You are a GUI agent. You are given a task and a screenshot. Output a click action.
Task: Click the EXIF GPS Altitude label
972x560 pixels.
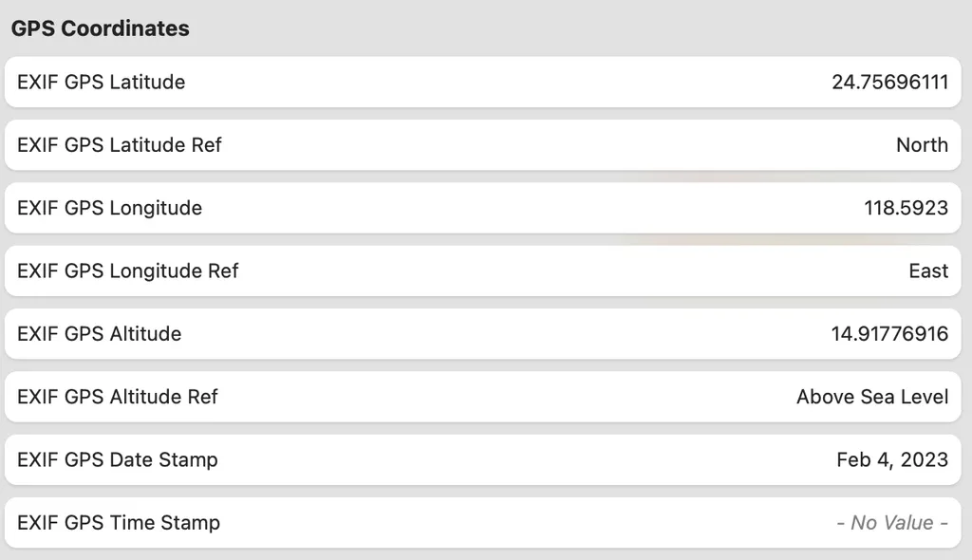click(99, 334)
